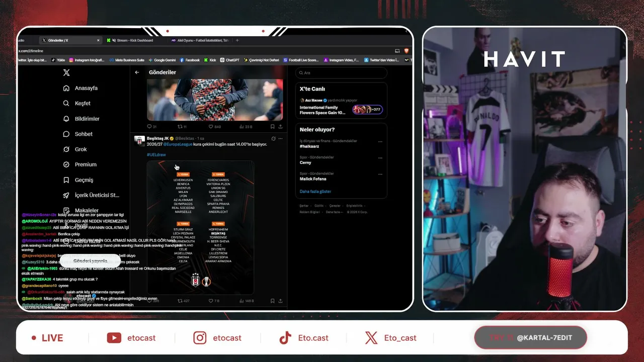Open Meta Business Suite bookmark
The image size is (644, 362).
click(x=127, y=60)
